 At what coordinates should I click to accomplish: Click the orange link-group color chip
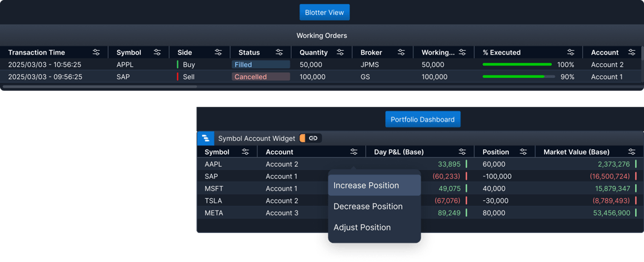click(302, 138)
